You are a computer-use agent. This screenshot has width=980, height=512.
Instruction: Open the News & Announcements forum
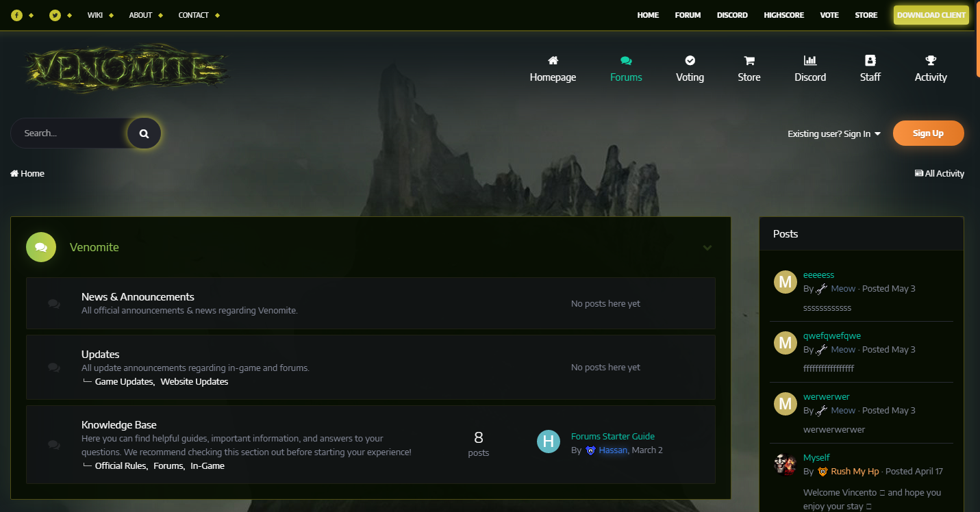(138, 297)
